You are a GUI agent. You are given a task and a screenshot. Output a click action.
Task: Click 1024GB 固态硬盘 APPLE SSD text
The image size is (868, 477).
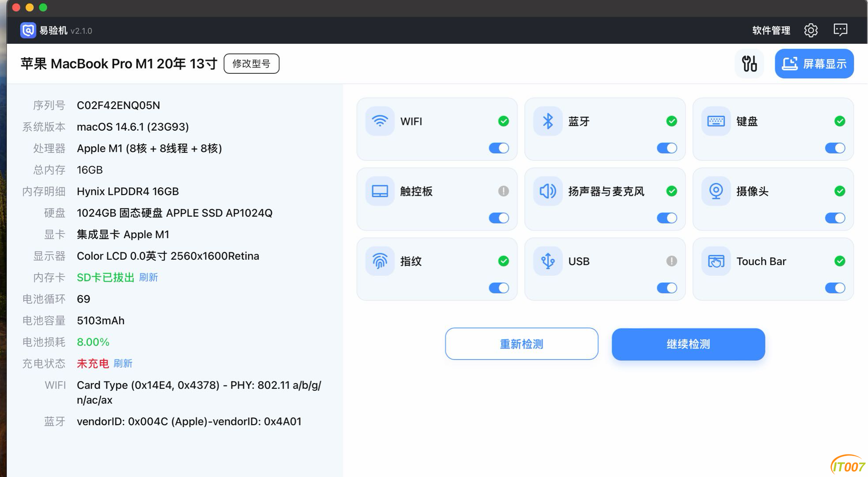174,213
